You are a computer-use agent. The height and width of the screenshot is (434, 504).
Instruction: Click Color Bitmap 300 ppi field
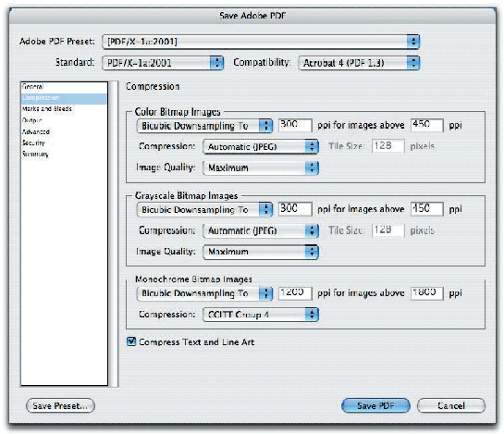[x=295, y=125]
